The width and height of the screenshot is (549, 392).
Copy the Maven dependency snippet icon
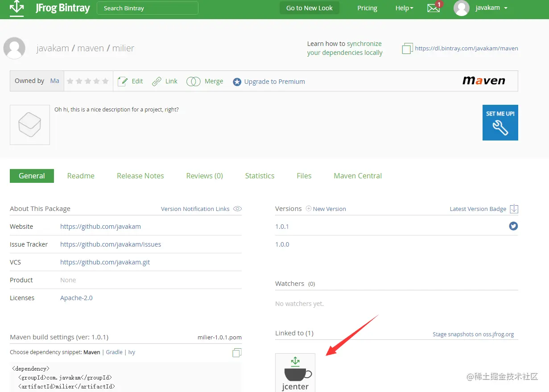coord(237,353)
